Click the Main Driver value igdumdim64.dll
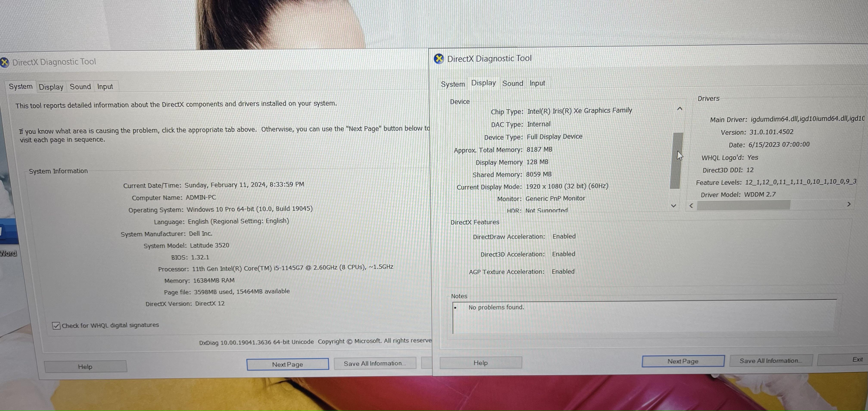Image resolution: width=868 pixels, height=411 pixels. 807,119
